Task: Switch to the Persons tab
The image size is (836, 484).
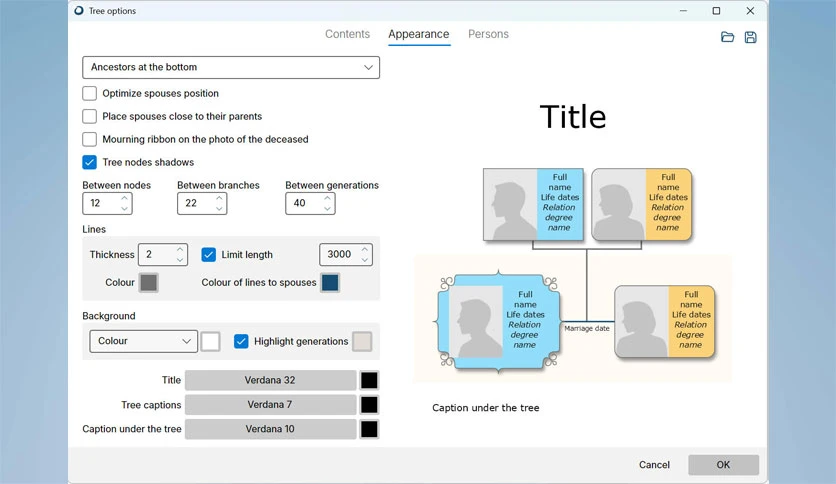Action: click(x=488, y=34)
